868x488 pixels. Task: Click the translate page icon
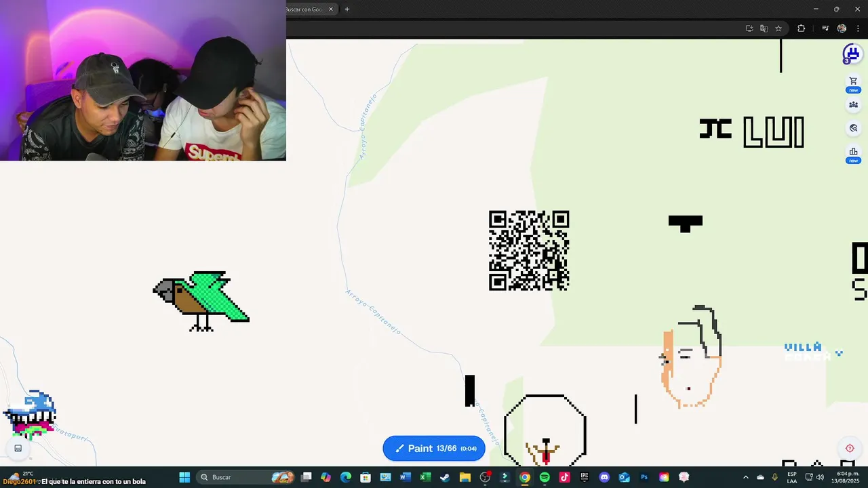pos(764,28)
